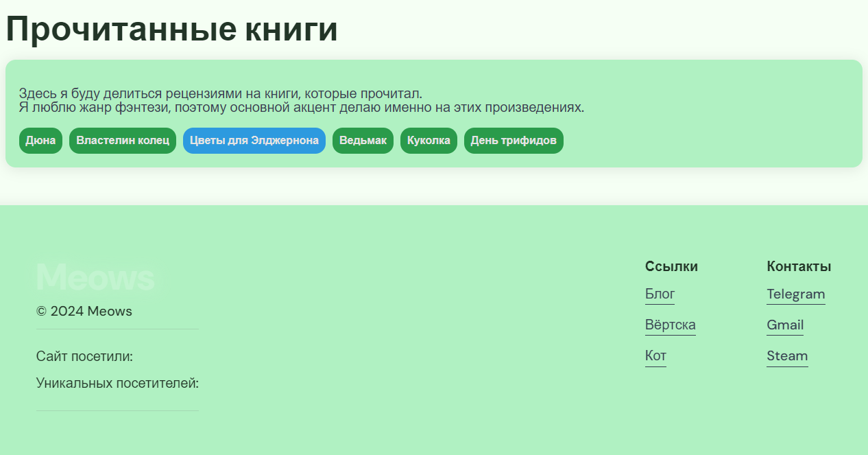Click the Gmail contact link

(785, 325)
